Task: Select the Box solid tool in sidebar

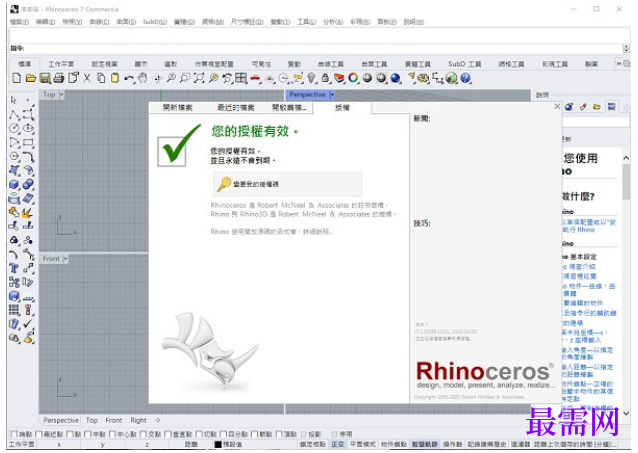Action: pyautogui.click(x=14, y=185)
